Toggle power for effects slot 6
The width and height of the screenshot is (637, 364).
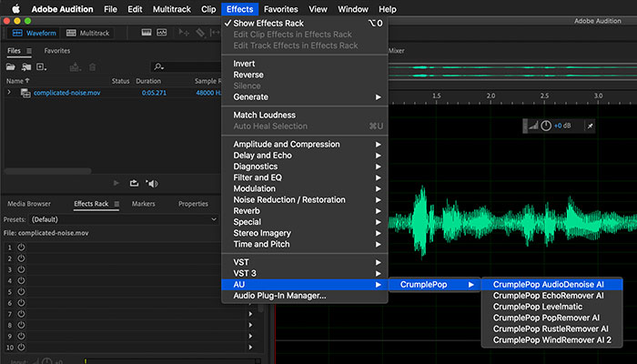[x=21, y=303]
